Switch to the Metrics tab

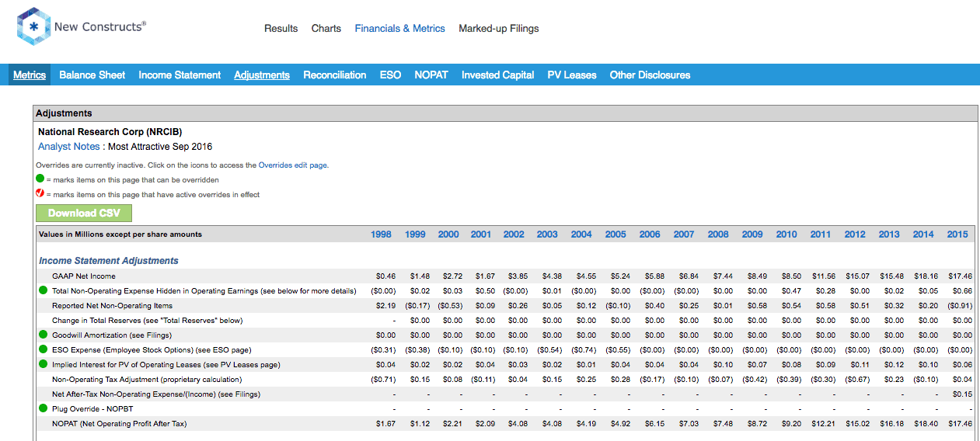tap(30, 75)
